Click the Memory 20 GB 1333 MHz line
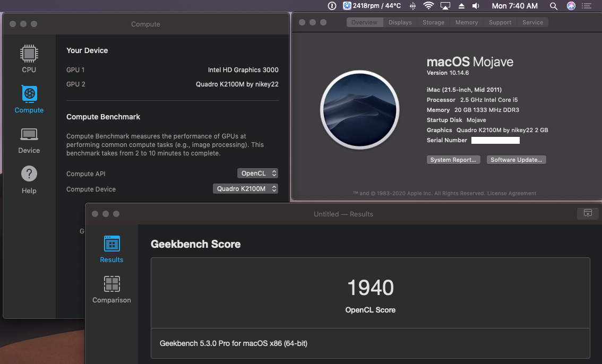The width and height of the screenshot is (602, 364). coord(472,110)
